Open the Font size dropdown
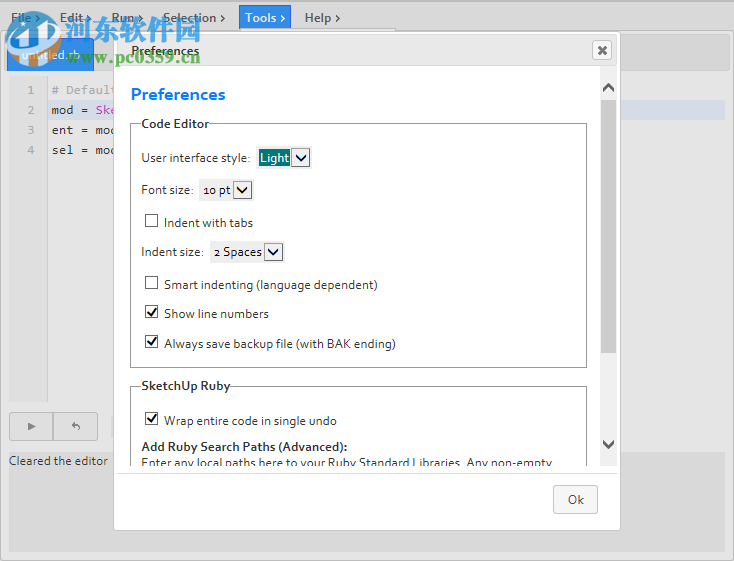This screenshot has width=734, height=561. coord(226,190)
